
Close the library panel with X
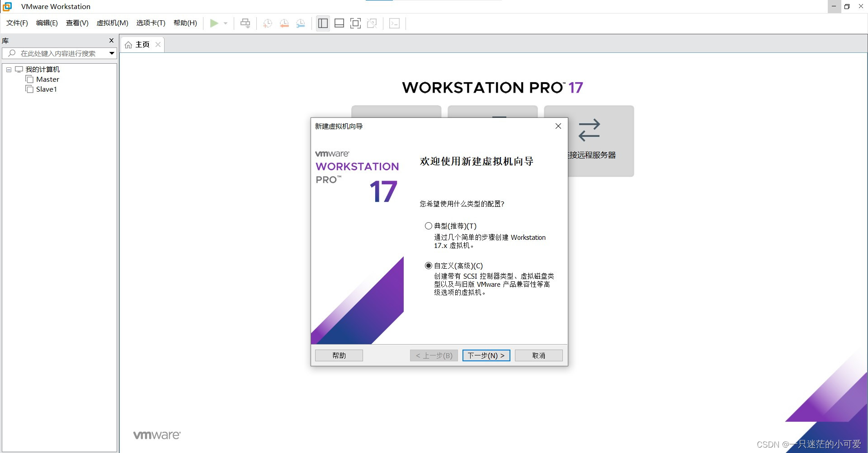112,41
